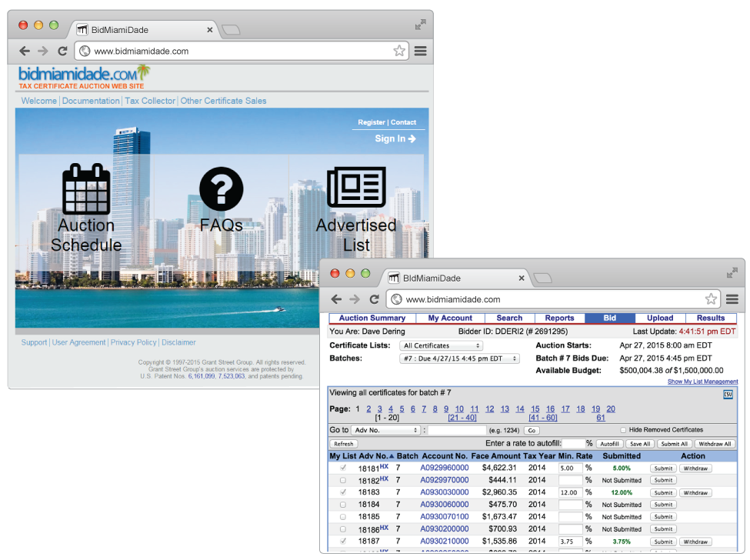Check My List box for certificate 18185
Image resolution: width=750 pixels, height=560 pixels.
[x=343, y=517]
